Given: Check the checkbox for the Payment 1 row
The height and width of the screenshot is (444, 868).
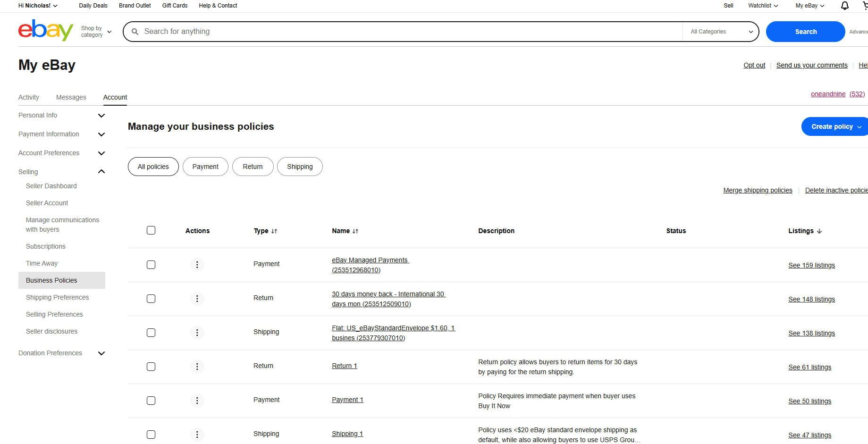Looking at the screenshot, I should point(151,401).
